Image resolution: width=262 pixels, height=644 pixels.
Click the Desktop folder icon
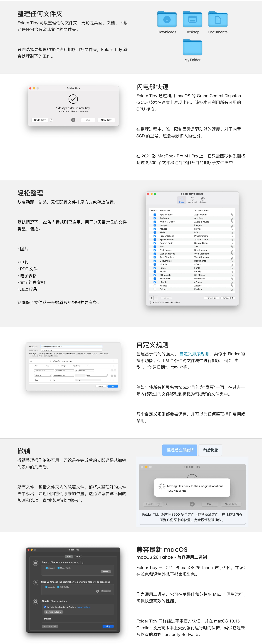192,19
